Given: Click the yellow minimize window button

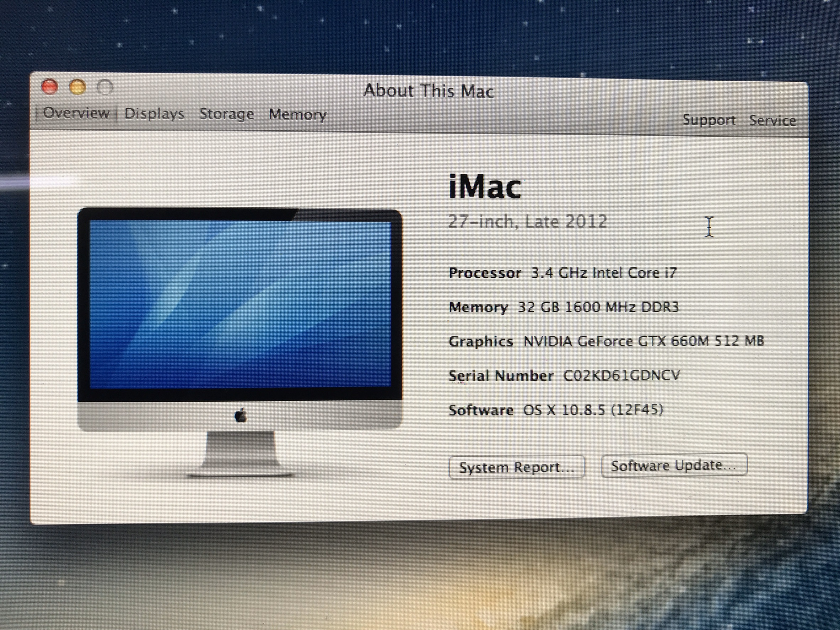Looking at the screenshot, I should click(x=77, y=87).
